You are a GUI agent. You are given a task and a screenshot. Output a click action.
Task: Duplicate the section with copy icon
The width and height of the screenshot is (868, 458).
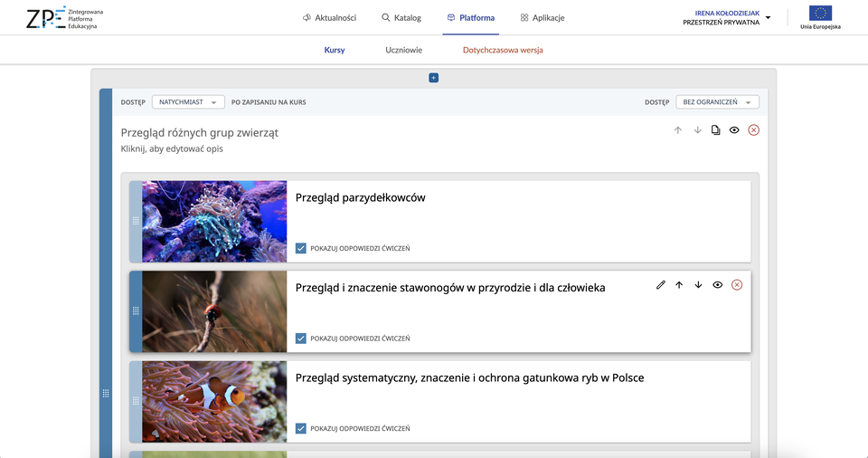tap(715, 130)
